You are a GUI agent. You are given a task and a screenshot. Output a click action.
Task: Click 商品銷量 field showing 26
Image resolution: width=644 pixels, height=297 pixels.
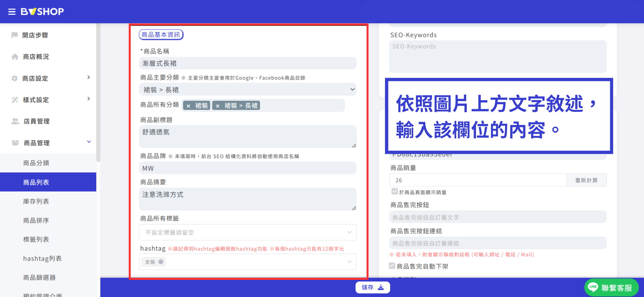pos(478,180)
